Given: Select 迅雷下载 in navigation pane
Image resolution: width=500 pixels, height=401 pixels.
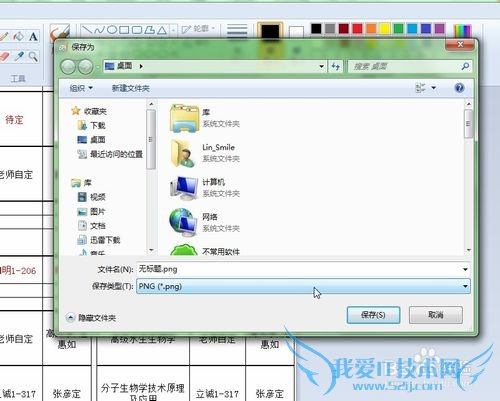Looking at the screenshot, I should tap(99, 240).
